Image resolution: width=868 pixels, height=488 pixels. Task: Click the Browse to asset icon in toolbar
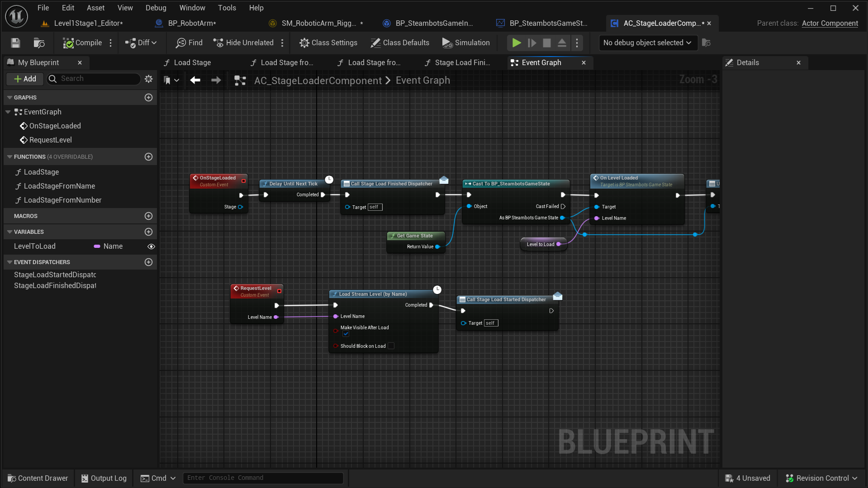[39, 43]
